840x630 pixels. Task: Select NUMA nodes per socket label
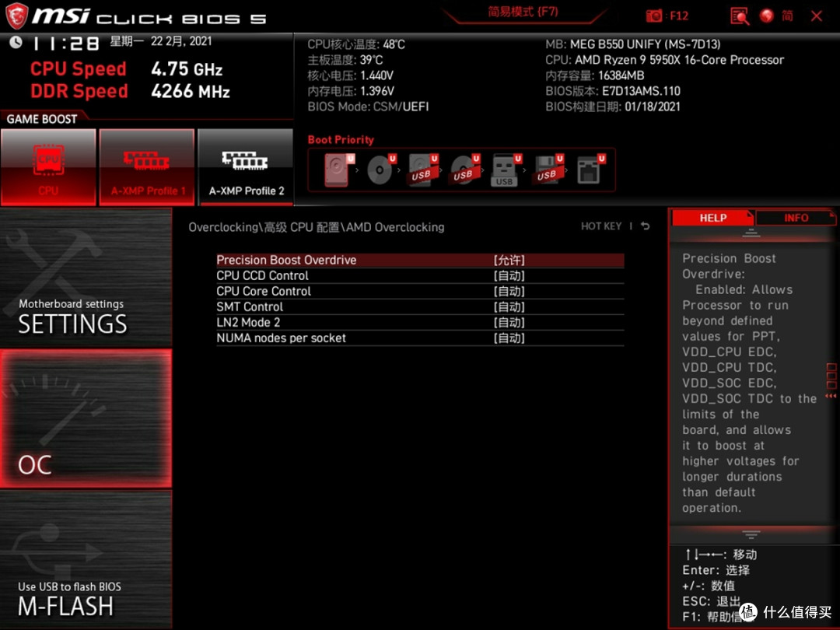click(x=282, y=338)
